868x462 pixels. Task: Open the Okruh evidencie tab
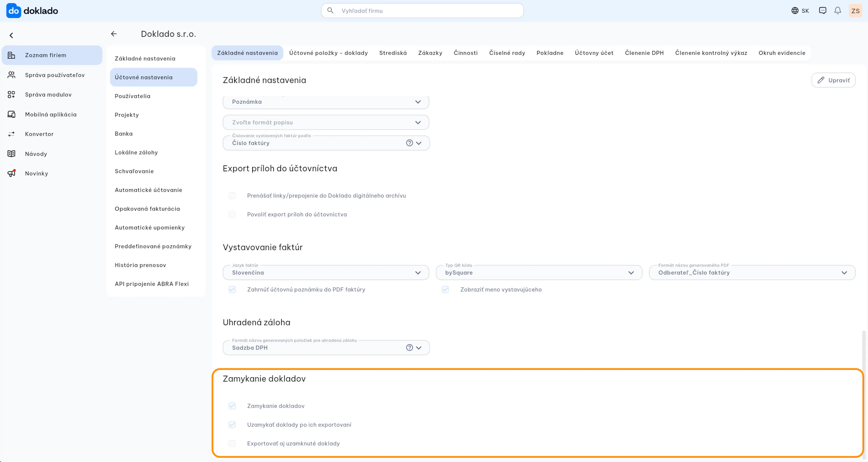click(782, 53)
